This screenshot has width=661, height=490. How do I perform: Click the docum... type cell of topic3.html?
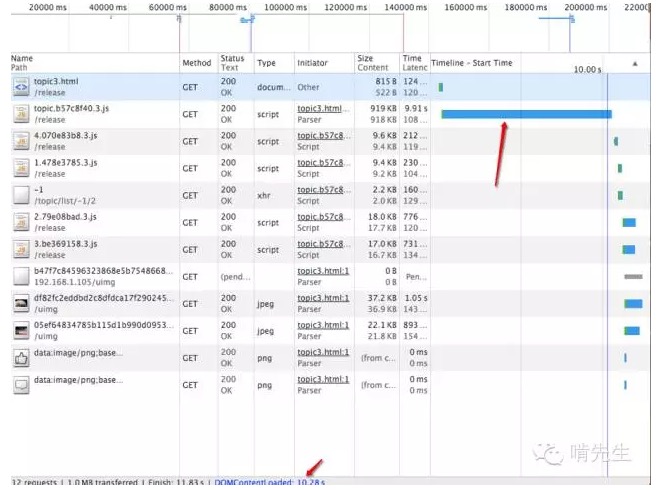click(x=274, y=87)
